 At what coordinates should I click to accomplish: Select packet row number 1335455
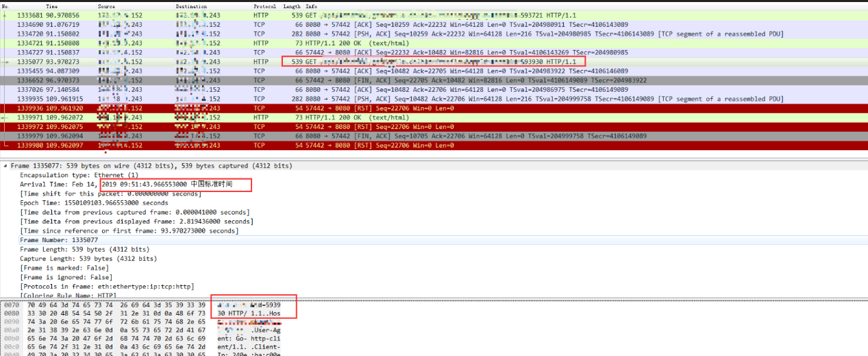click(434, 71)
